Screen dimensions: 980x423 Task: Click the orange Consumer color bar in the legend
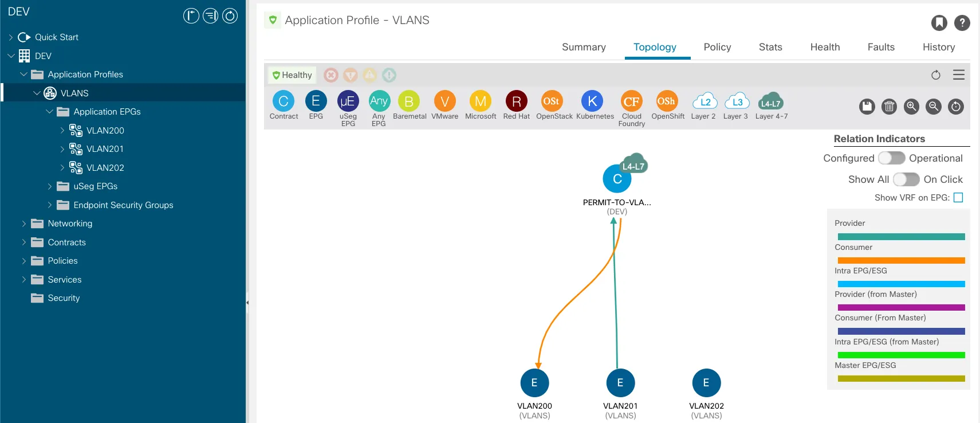click(x=901, y=260)
